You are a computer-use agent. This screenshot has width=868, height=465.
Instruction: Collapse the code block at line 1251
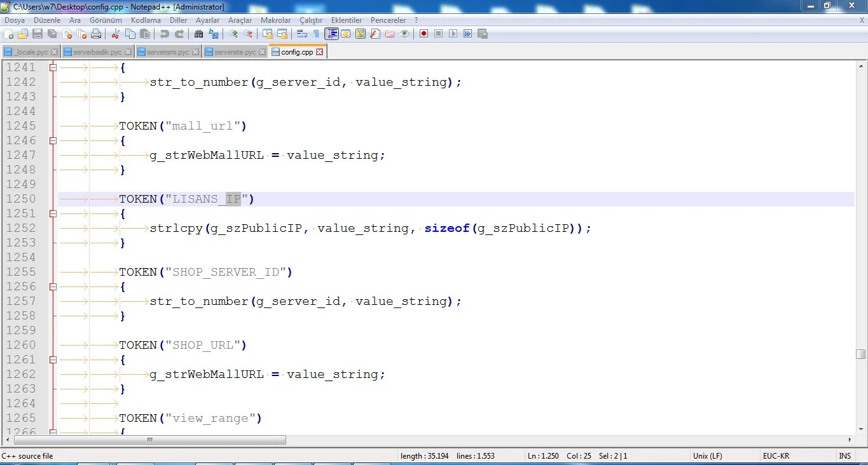[x=53, y=213]
